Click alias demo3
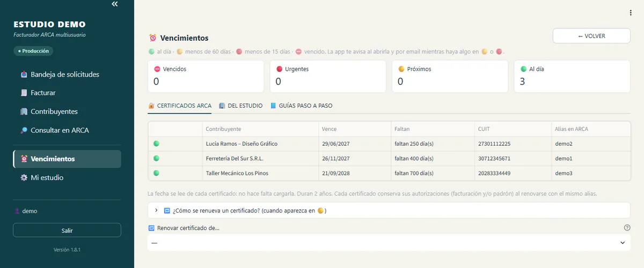 pyautogui.click(x=563, y=173)
